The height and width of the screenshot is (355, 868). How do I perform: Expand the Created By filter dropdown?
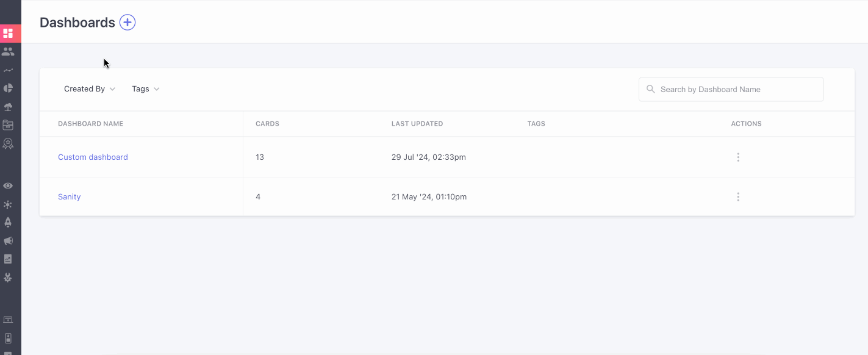pyautogui.click(x=90, y=89)
